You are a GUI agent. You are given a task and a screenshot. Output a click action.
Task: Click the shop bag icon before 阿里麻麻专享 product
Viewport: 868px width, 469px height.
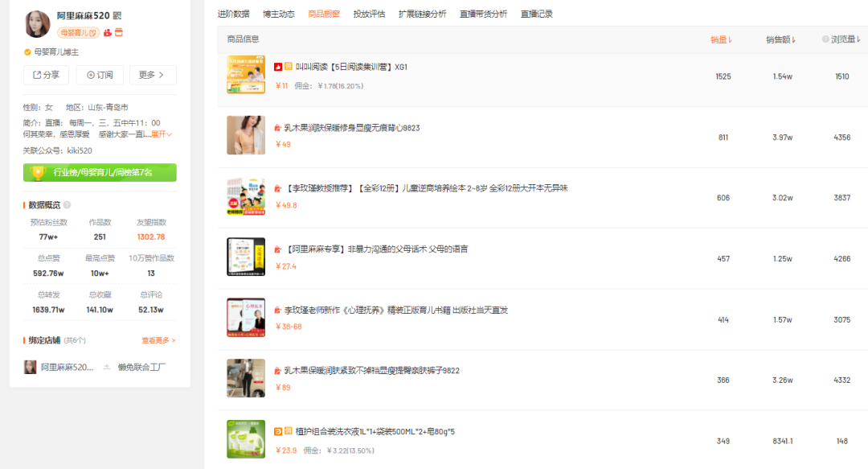coord(277,249)
